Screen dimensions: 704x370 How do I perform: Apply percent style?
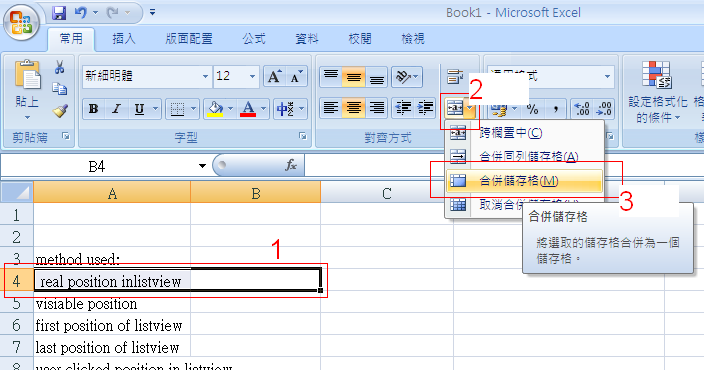coord(532,109)
